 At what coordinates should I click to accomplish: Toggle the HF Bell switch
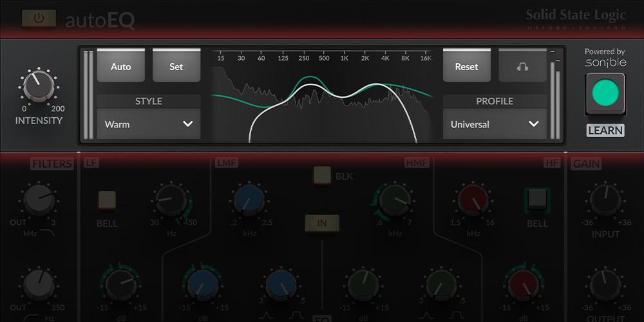536,200
